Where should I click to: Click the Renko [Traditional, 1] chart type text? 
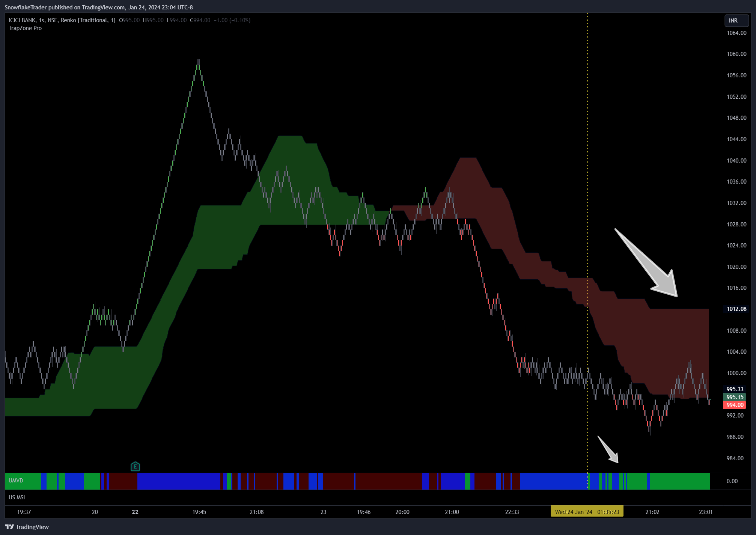[x=88, y=20]
